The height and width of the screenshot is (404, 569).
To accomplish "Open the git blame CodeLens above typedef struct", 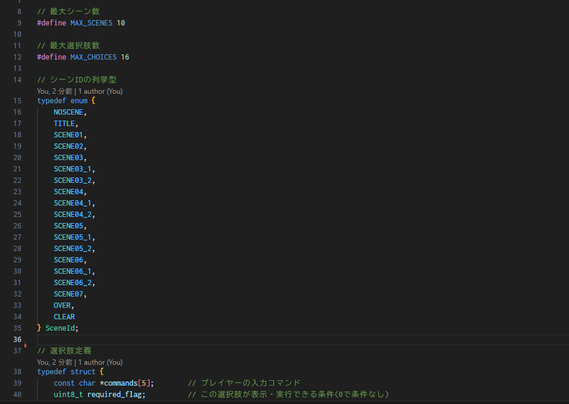I will [x=80, y=362].
